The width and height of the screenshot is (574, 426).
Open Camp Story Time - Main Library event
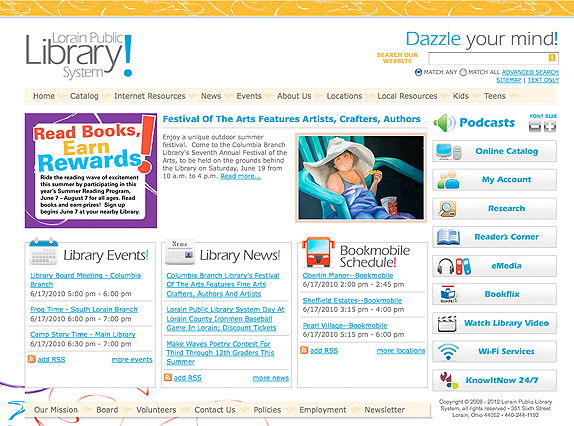pos(83,334)
